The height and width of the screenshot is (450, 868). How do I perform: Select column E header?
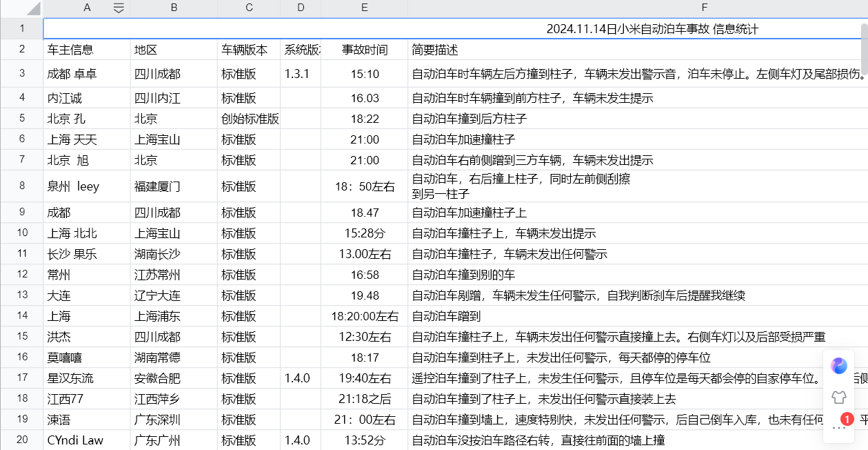coord(364,8)
